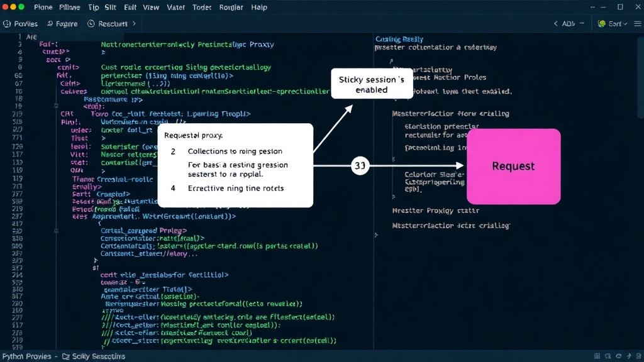Open the Halp menu
Screen dimensions: 644x362
[259, 8]
